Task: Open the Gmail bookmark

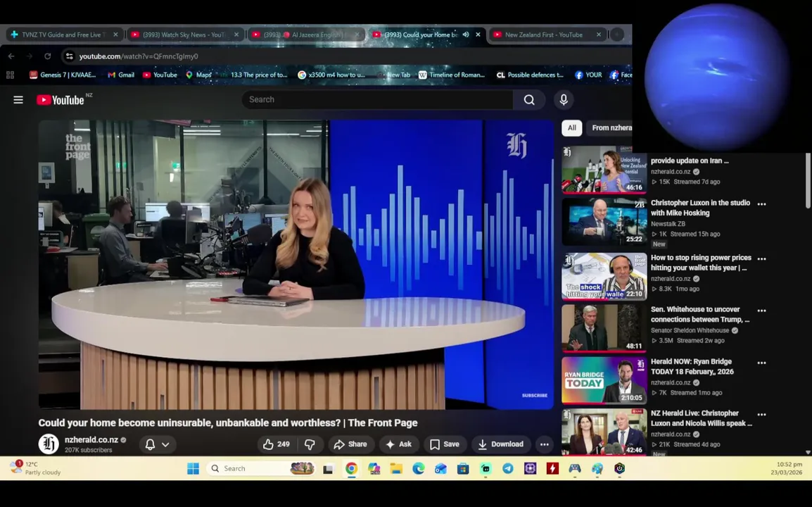Action: (x=120, y=75)
